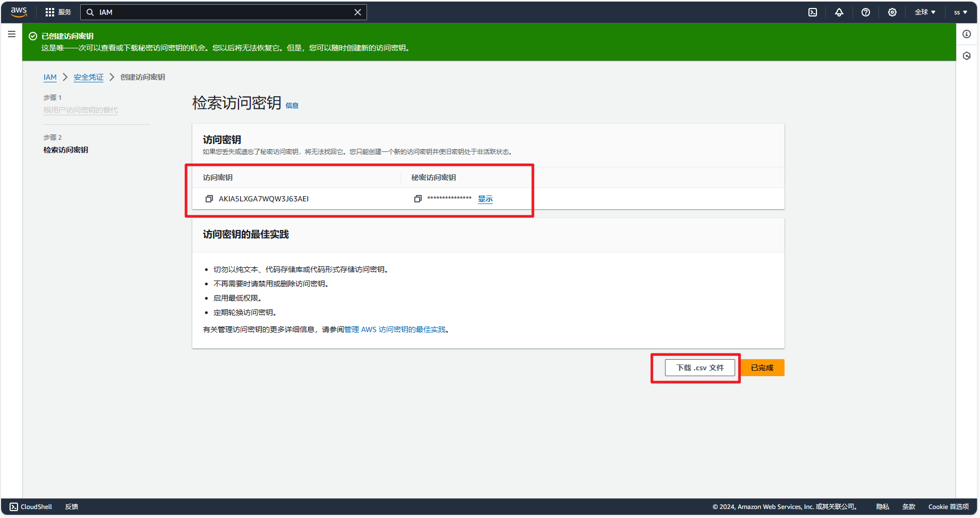The width and height of the screenshot is (980, 518).
Task: Open the notifications bell
Action: (839, 12)
